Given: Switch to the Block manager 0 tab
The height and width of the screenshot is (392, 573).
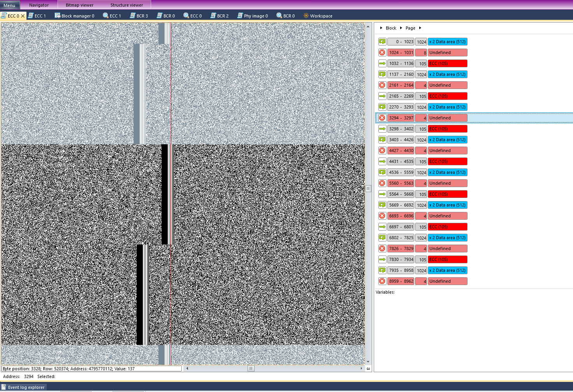Looking at the screenshot, I should (74, 16).
